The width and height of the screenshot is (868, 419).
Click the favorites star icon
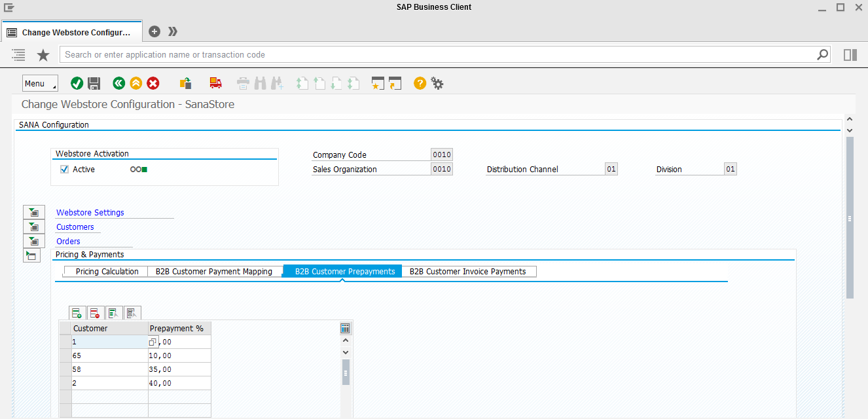pyautogui.click(x=43, y=55)
